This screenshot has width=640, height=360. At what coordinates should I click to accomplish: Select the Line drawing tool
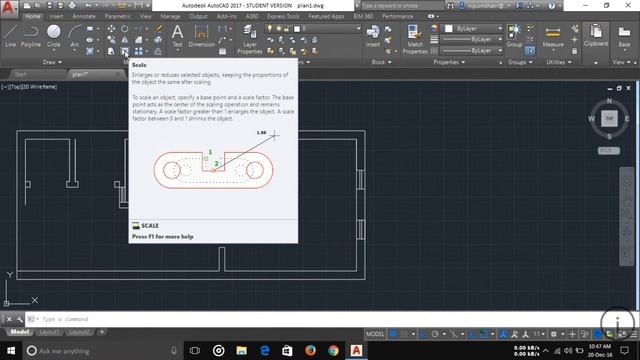[11, 36]
